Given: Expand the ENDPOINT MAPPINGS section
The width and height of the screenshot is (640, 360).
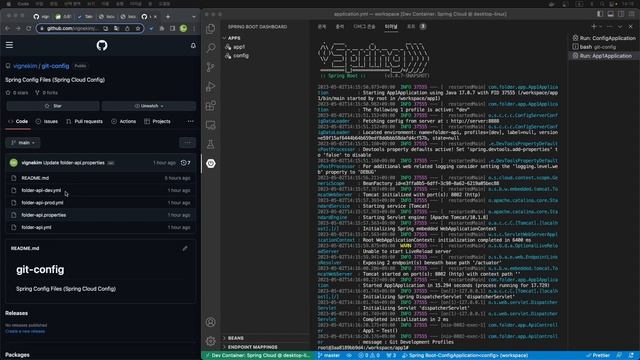Looking at the screenshot, I should 252,347.
